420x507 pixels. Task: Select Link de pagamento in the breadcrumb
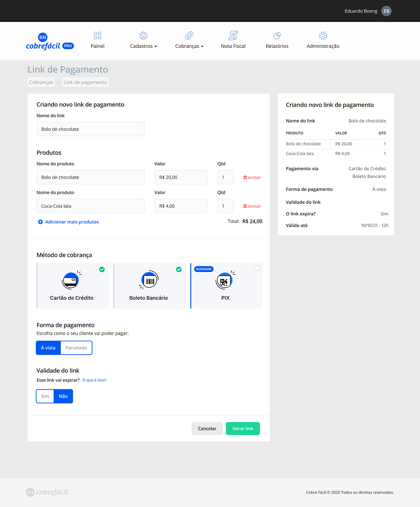coord(85,82)
